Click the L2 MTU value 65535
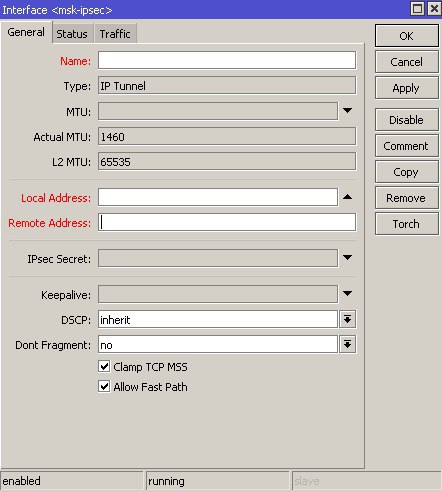Viewport: 442px width, 492px height. pos(227,161)
